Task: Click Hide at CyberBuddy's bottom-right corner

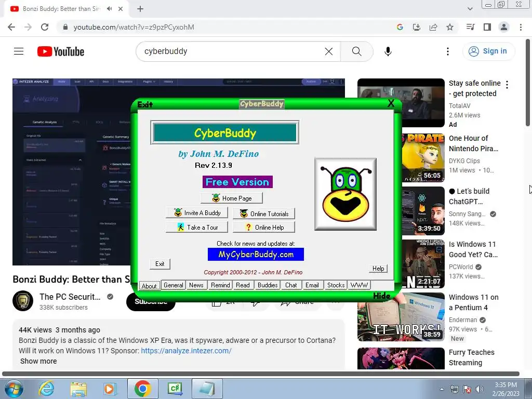Action: (x=382, y=296)
